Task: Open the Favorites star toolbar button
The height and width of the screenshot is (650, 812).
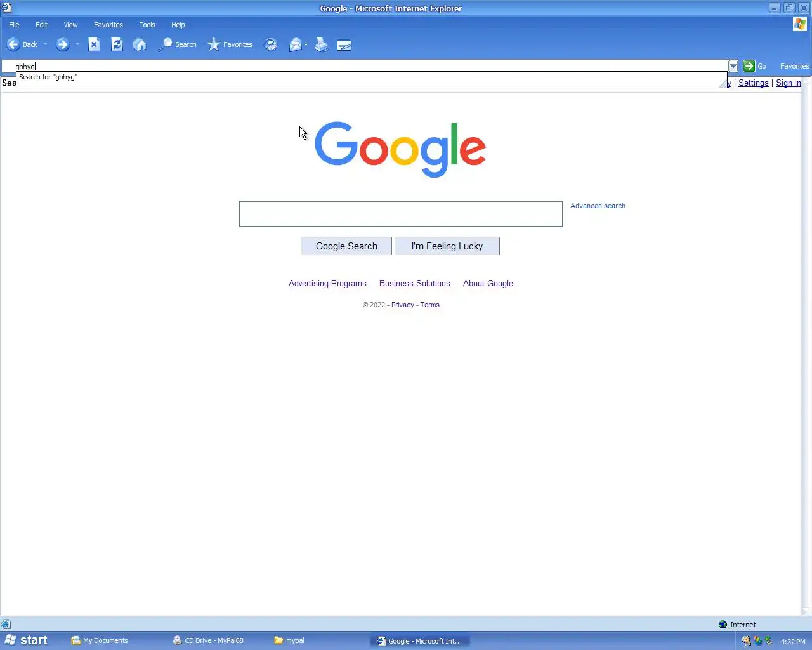Action: pos(230,44)
